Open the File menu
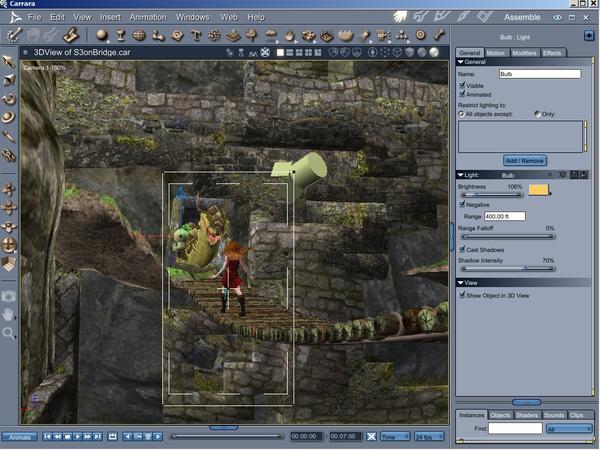Image resolution: width=600 pixels, height=450 pixels. [34, 17]
